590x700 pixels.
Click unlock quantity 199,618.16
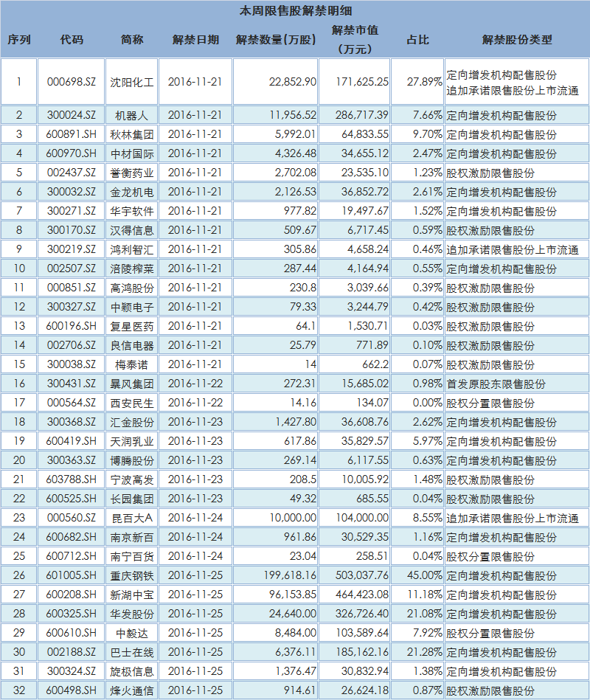click(290, 575)
